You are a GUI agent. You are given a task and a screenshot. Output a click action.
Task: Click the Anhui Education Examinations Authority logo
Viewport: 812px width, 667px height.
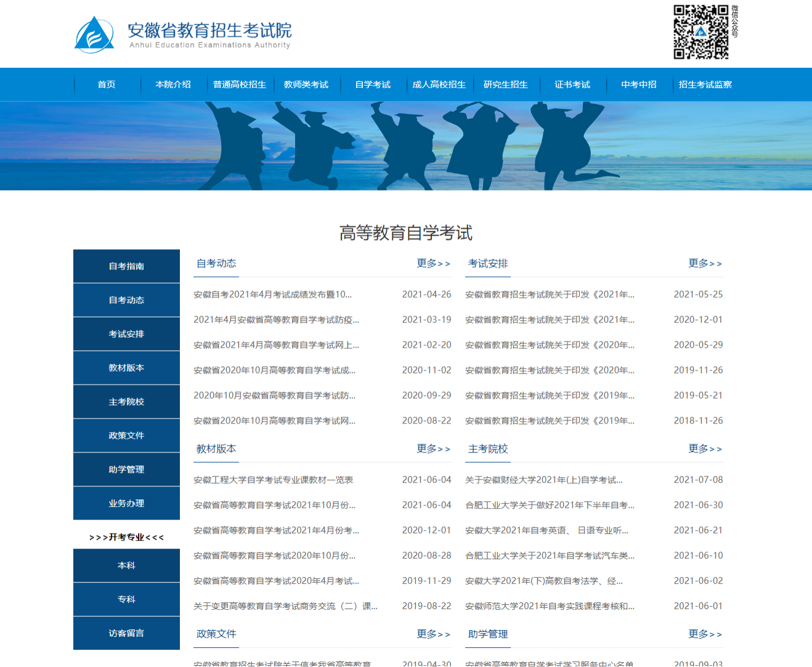tap(182, 35)
